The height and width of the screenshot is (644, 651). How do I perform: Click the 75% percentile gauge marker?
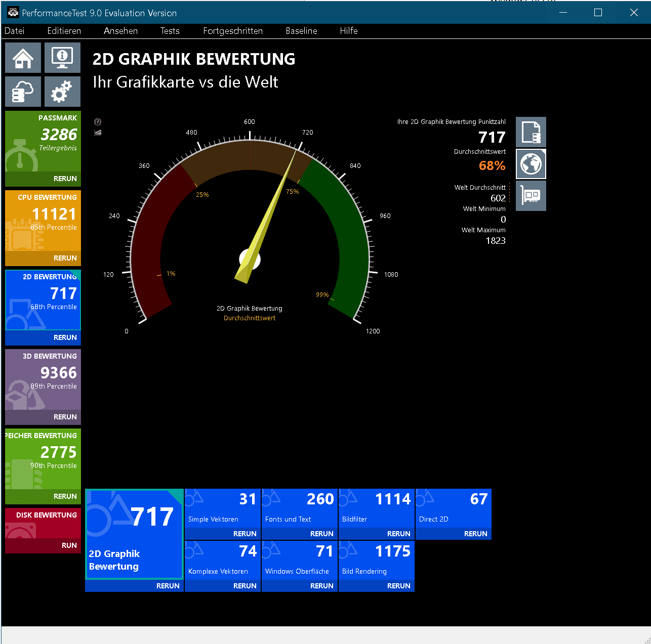pyautogui.click(x=293, y=192)
